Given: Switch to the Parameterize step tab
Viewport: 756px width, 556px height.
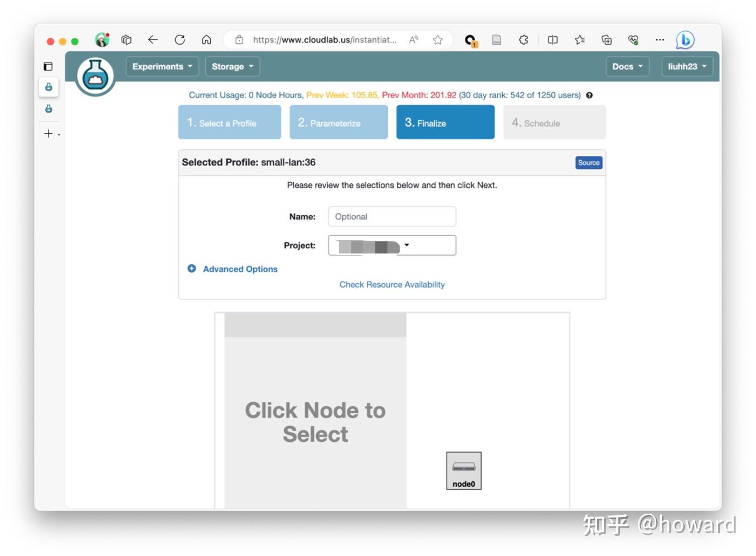Looking at the screenshot, I should point(338,122).
